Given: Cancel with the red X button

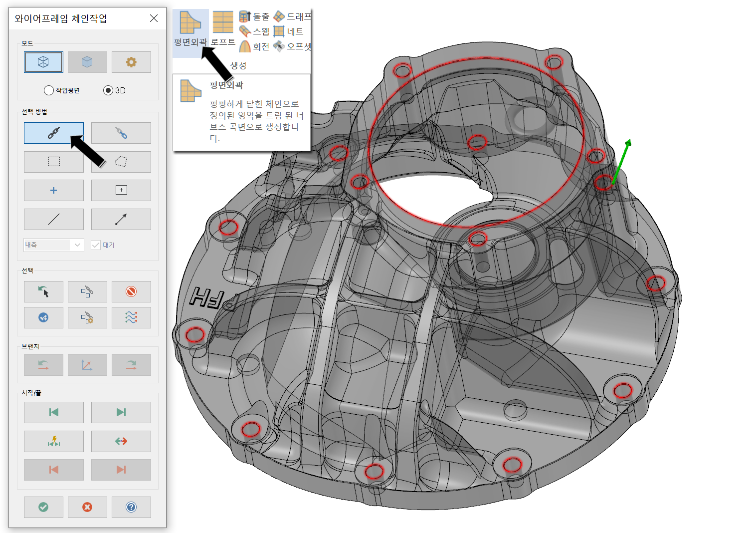Looking at the screenshot, I should pyautogui.click(x=87, y=507).
